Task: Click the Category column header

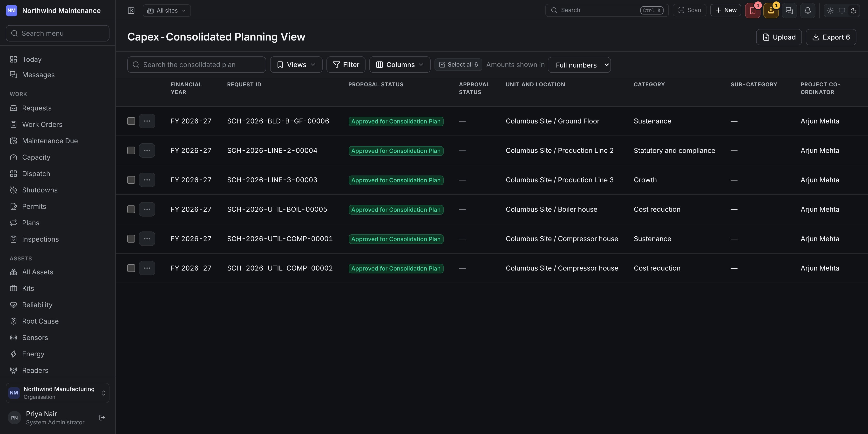Action: click(649, 85)
